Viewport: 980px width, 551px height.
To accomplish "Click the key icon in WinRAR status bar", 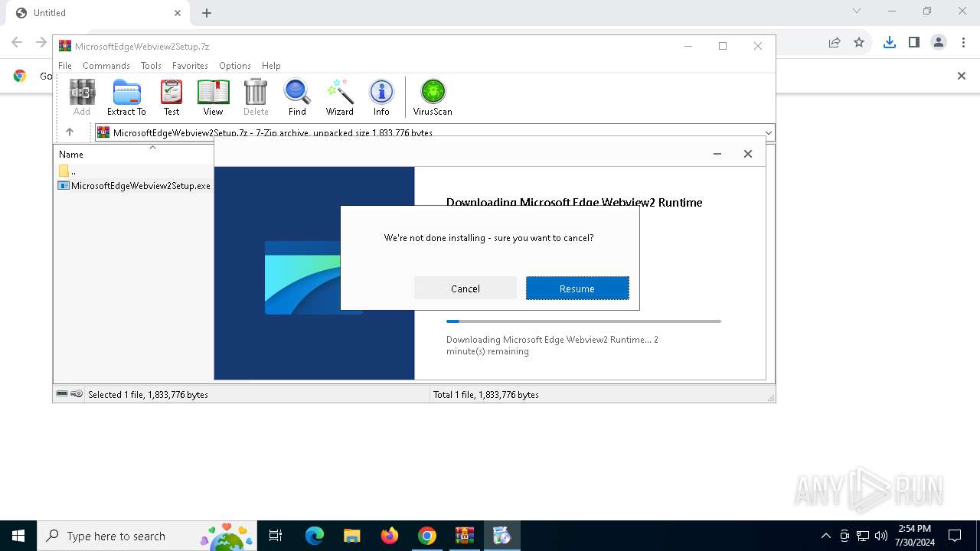I will click(x=77, y=394).
